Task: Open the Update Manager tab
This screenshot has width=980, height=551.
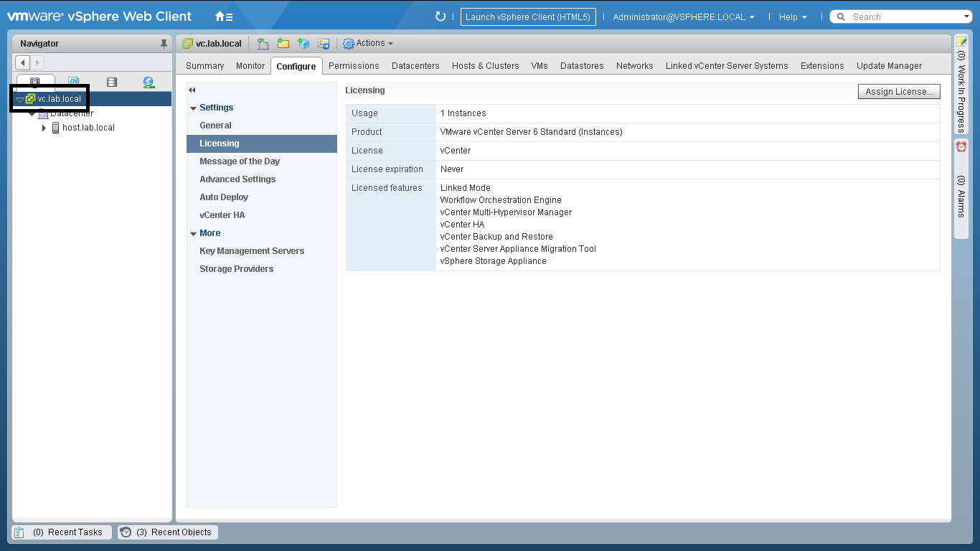Action: tap(889, 66)
